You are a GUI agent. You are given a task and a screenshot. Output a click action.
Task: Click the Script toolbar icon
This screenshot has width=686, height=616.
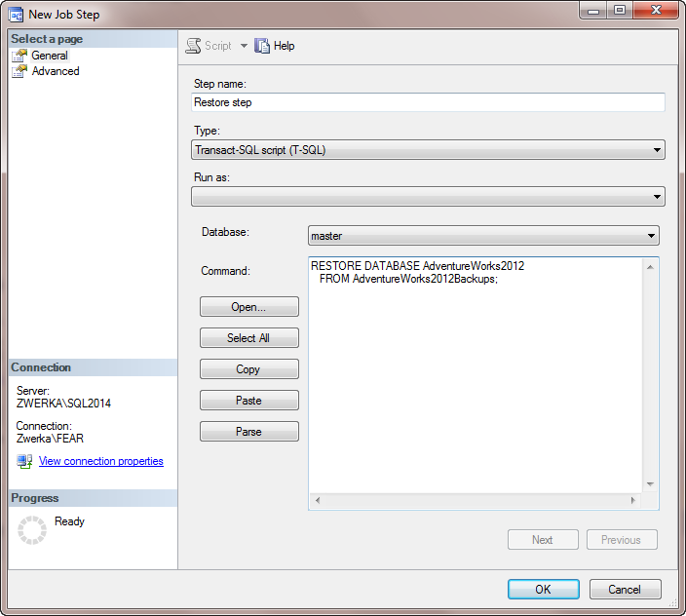point(193,46)
